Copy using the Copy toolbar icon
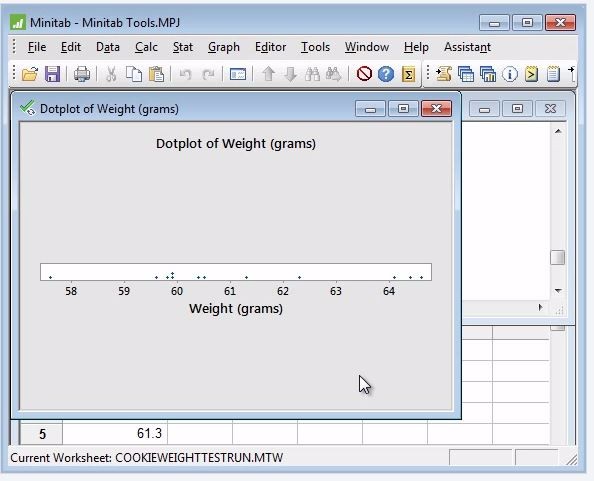594x481 pixels. [134, 74]
